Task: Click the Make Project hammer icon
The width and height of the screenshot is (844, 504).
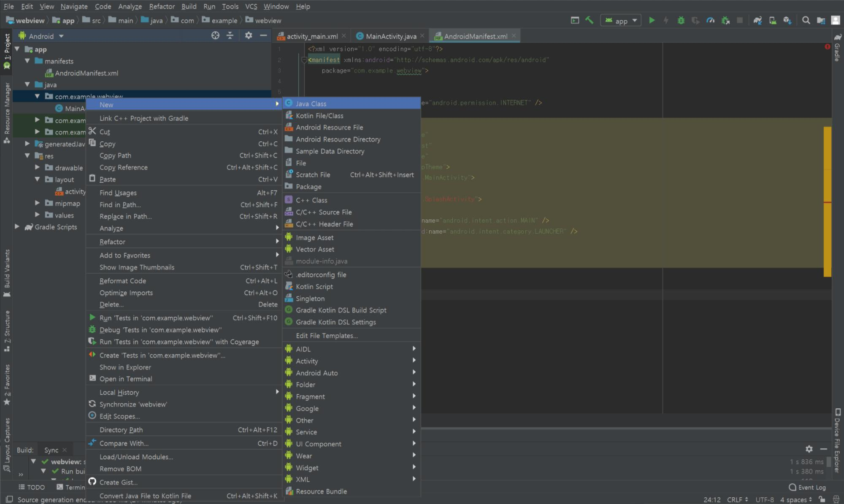Action: click(x=590, y=20)
